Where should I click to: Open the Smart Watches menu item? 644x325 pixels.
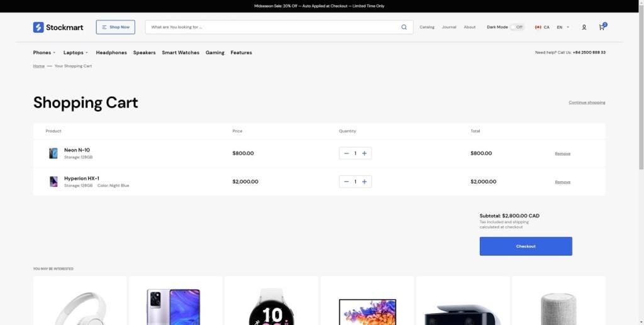(x=180, y=53)
